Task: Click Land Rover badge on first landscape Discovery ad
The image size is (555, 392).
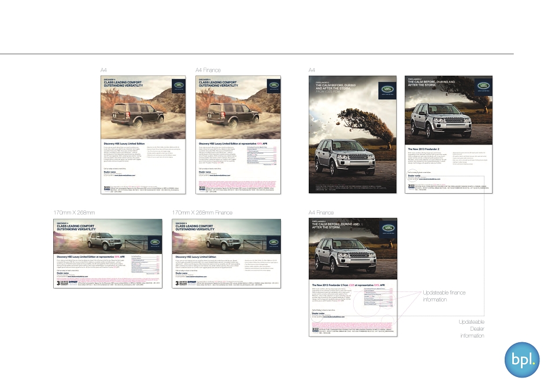Action: point(155,242)
